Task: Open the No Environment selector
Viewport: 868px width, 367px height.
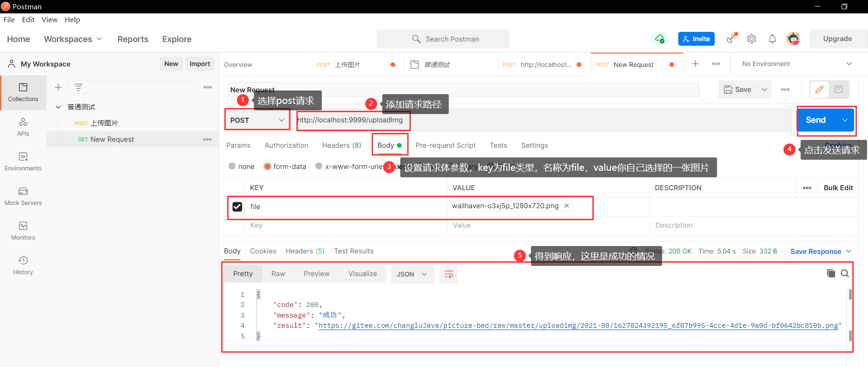Action: point(796,64)
